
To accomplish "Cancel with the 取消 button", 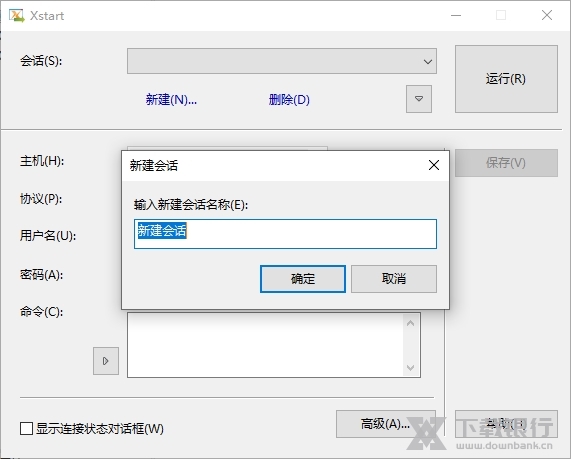I will tap(394, 279).
